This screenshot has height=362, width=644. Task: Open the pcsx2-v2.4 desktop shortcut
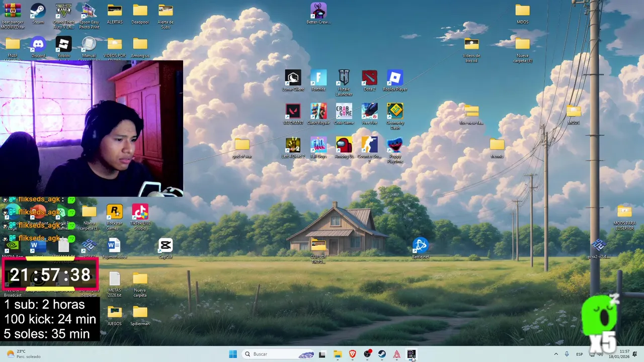coord(599,248)
